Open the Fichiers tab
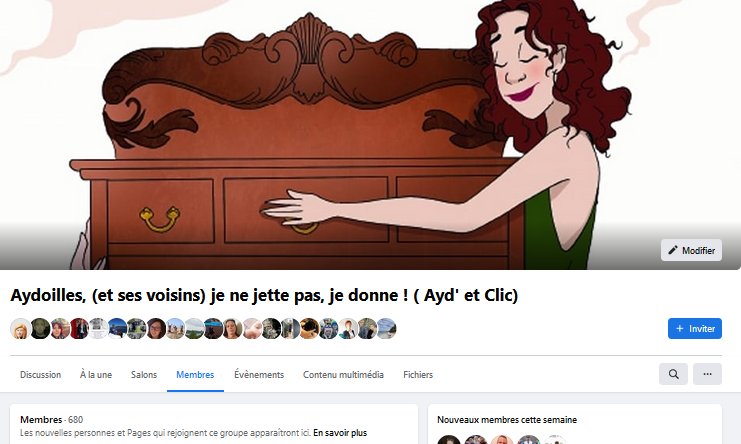Screen dimensions: 741x444 [x=418, y=375]
